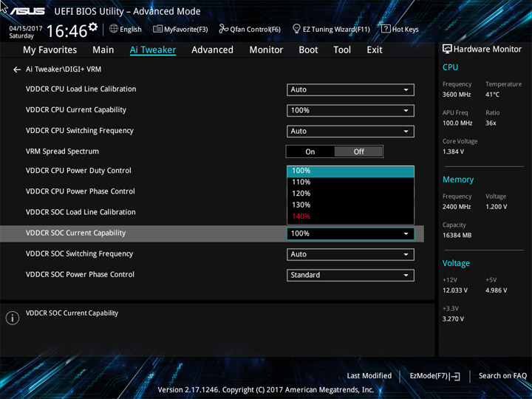Screen dimensions: 532x399
Task: Switch to Exit tab
Action: (375, 50)
